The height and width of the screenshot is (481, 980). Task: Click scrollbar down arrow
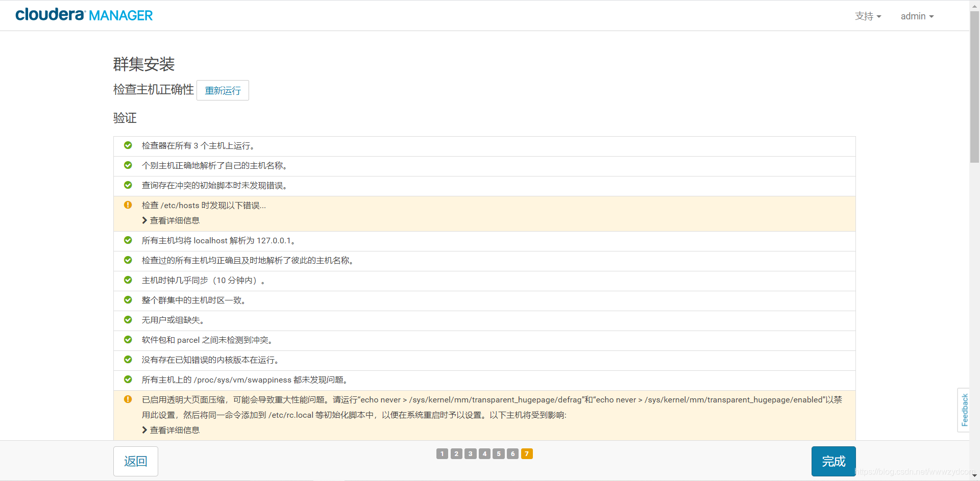[975, 476]
